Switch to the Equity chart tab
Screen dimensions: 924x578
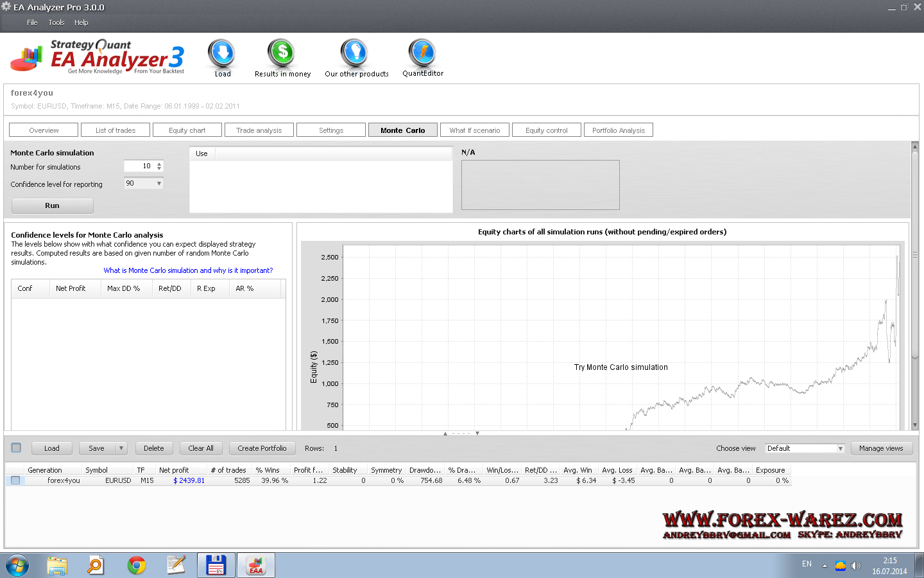coord(187,130)
